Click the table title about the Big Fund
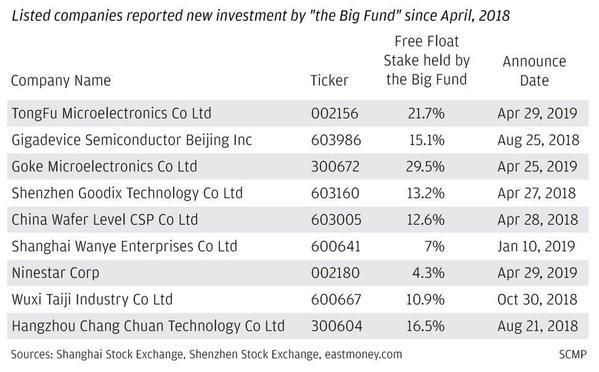 click(x=260, y=16)
